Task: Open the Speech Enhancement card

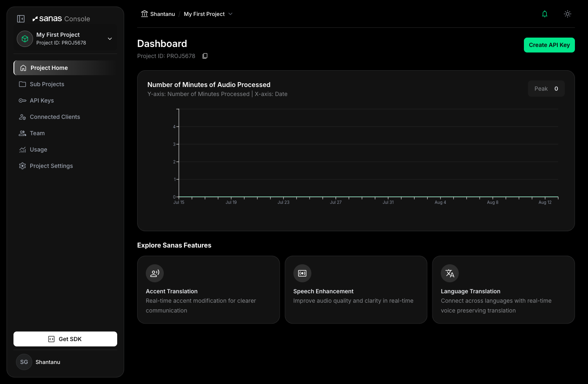Action: [356, 290]
